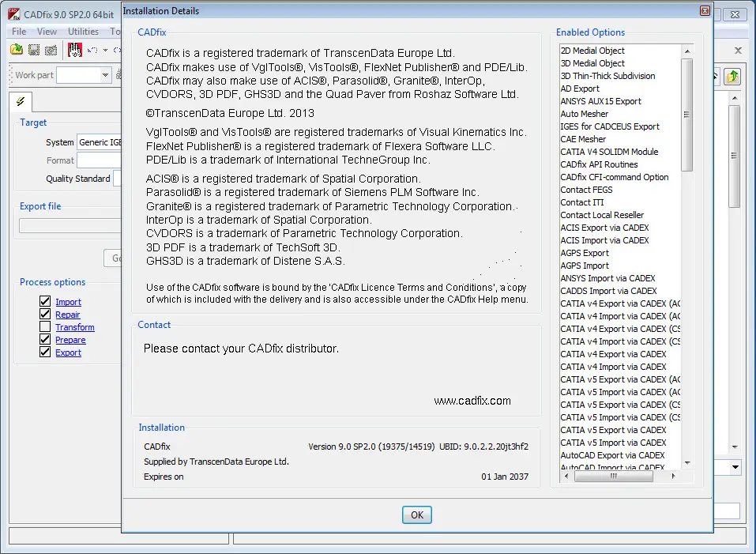This screenshot has width=756, height=554.
Task: Open the Import link
Action: click(x=68, y=302)
